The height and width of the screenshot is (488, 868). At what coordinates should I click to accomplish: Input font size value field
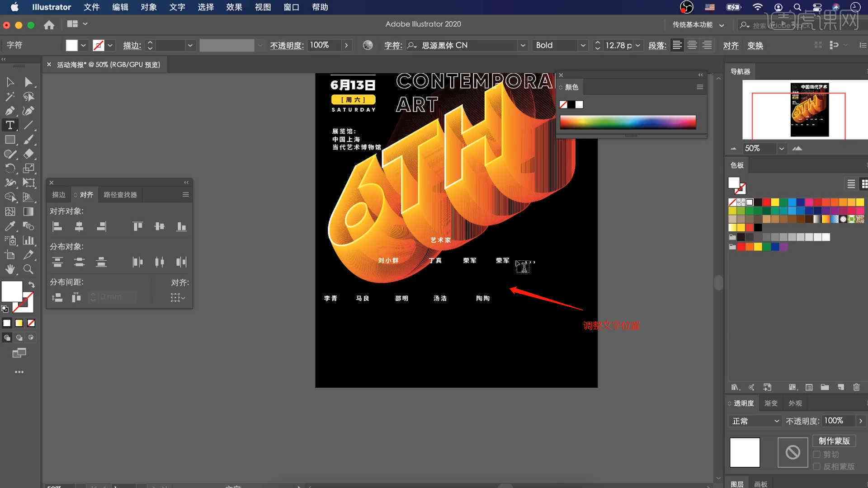tap(618, 45)
